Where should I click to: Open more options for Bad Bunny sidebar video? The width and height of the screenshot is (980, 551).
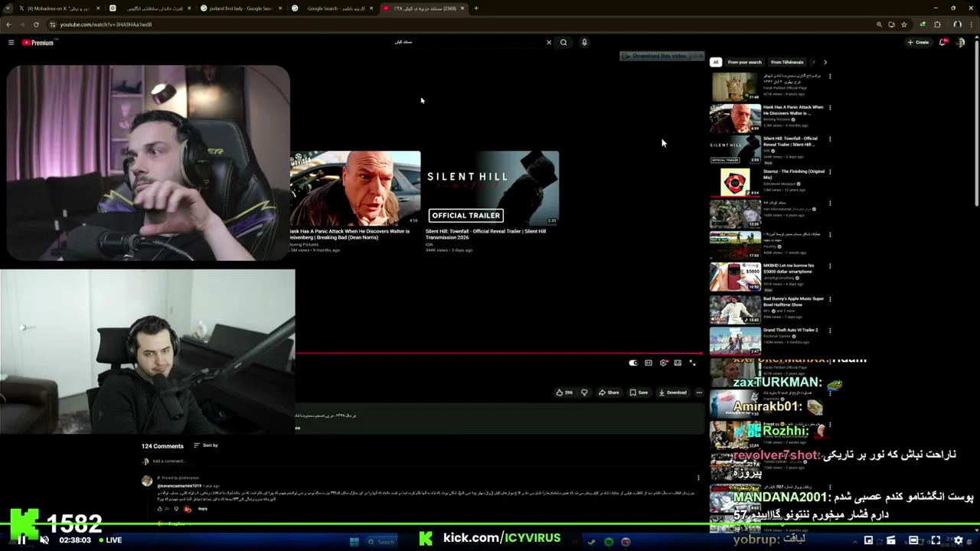pos(830,299)
